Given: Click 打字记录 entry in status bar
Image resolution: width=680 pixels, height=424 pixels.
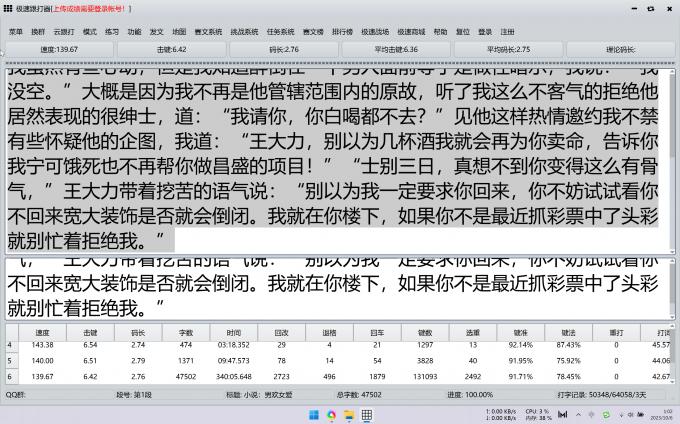Looking at the screenshot, I should pyautogui.click(x=602, y=395).
